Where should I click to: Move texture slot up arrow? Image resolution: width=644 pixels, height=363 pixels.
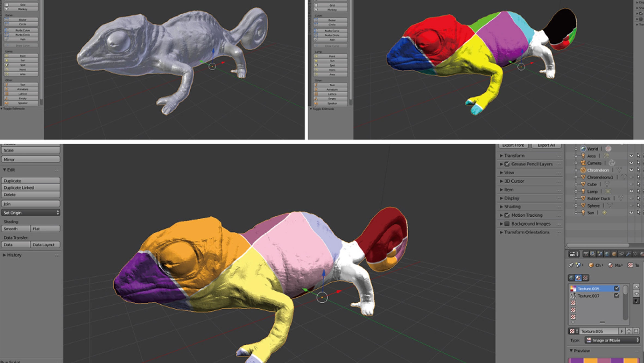point(636,287)
